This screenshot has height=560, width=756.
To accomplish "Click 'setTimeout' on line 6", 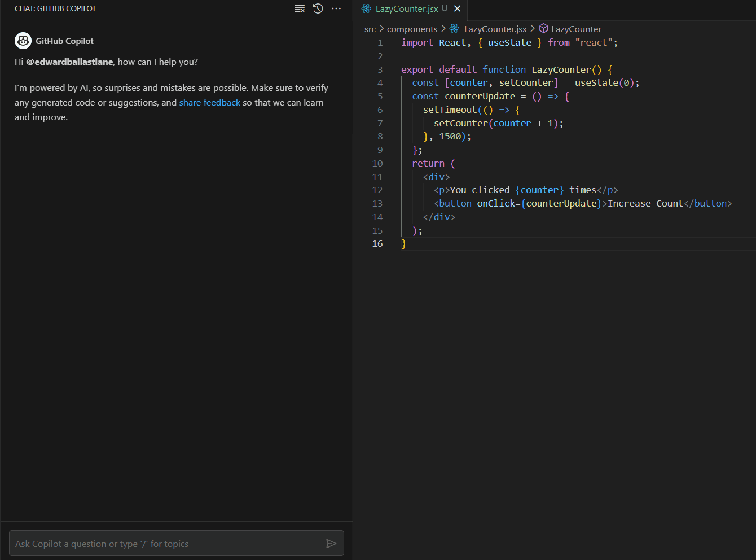I will pyautogui.click(x=450, y=110).
